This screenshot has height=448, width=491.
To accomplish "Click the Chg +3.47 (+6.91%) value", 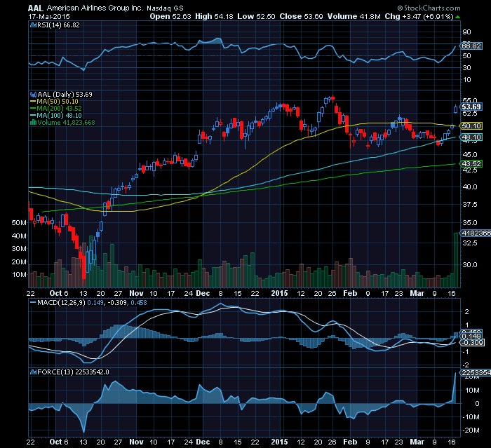I will pos(419,17).
